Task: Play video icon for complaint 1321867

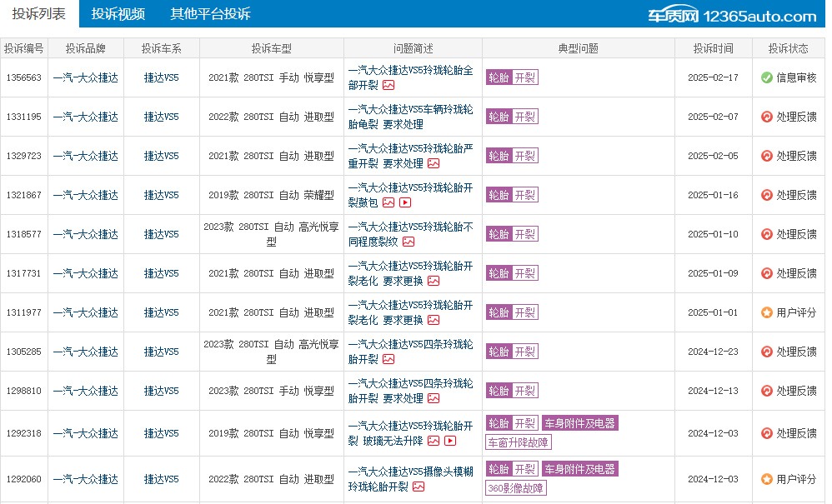Action: tap(405, 202)
